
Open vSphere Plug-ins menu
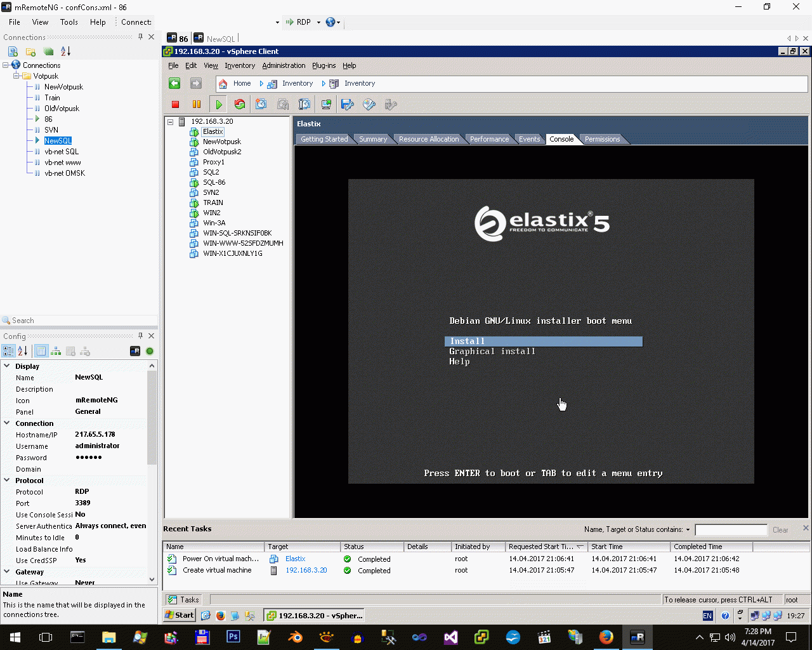324,65
